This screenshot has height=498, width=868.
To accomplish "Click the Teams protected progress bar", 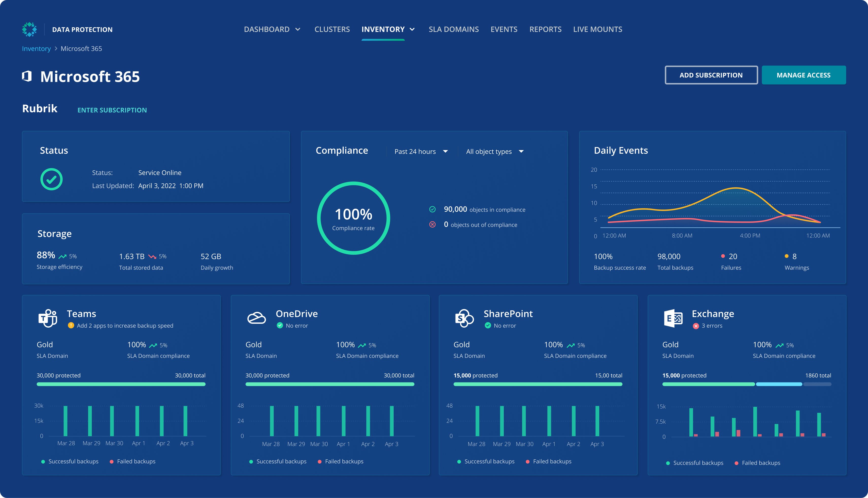I will [121, 384].
